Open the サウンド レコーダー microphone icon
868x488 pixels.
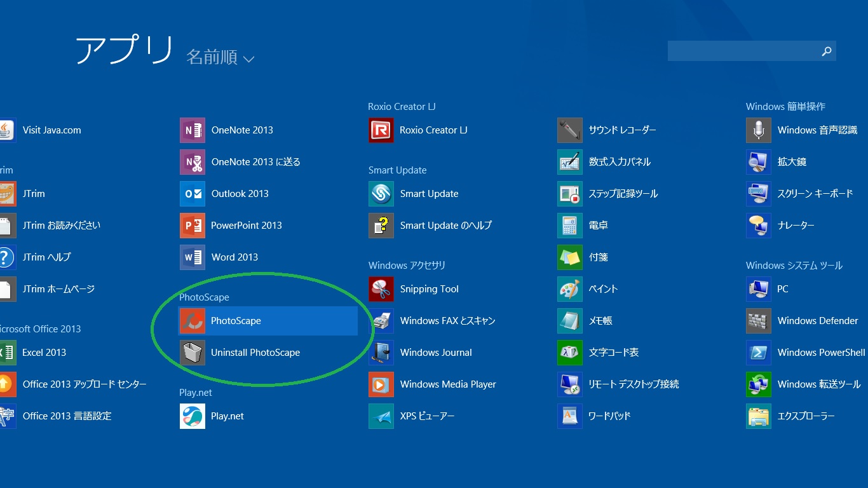click(570, 130)
